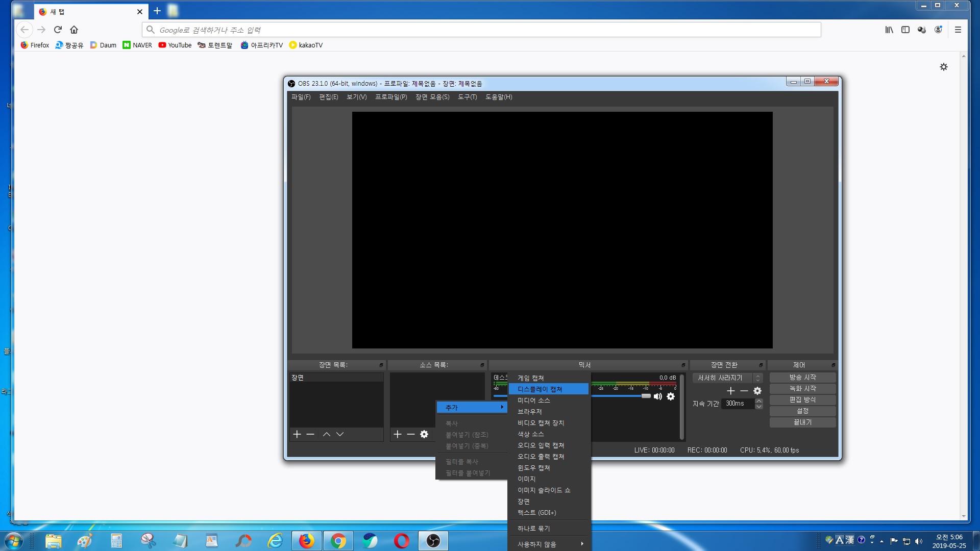Click the desktop audio volume slider handle
The height and width of the screenshot is (551, 980).
[x=646, y=396]
